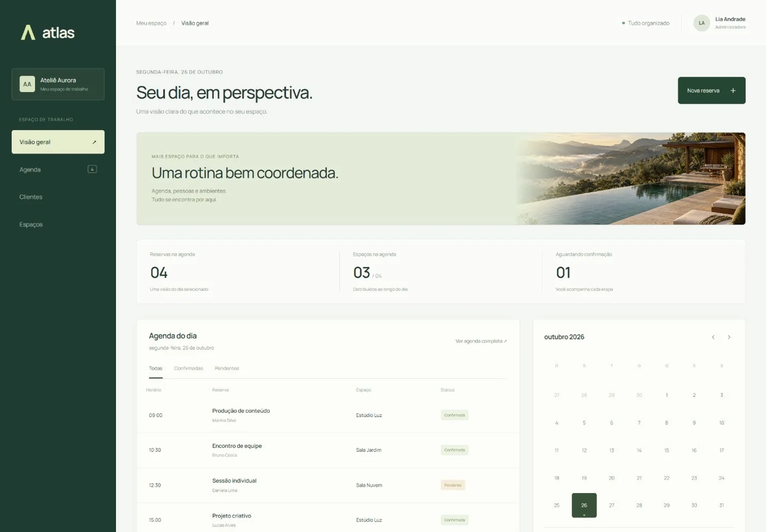This screenshot has height=532, width=766.
Task: Open Clientes in sidebar
Action: [x=58, y=197]
